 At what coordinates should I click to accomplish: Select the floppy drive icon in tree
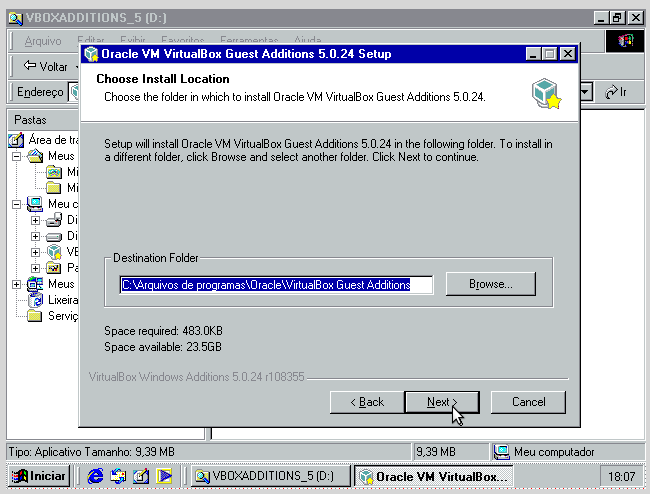click(x=54, y=220)
